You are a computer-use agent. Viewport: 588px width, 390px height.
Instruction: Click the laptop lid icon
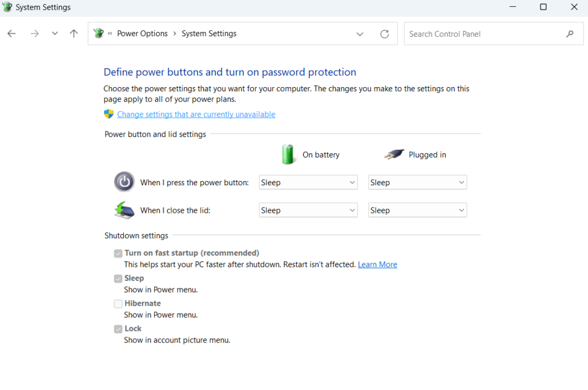[x=124, y=210]
